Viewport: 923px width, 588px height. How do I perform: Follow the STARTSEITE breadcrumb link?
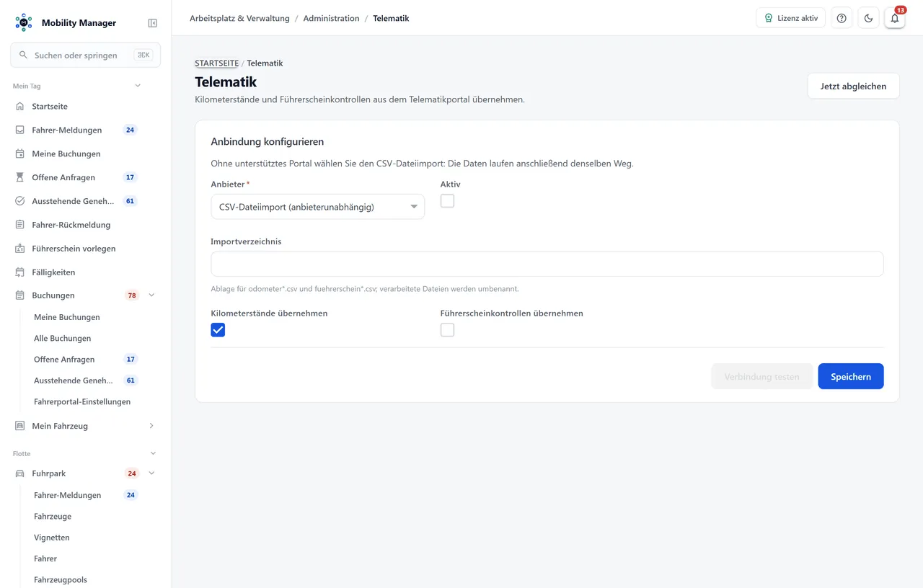point(216,63)
